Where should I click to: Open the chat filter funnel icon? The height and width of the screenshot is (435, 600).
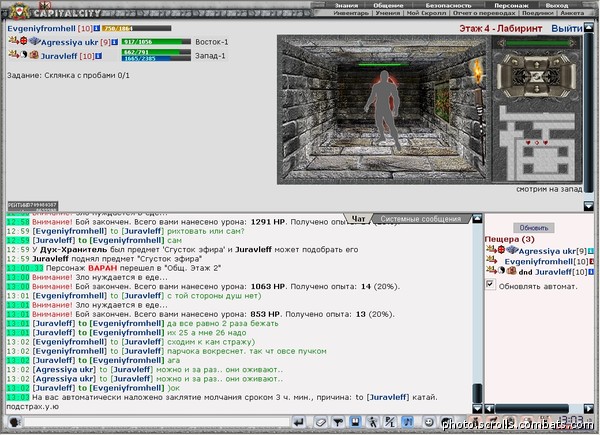tap(338, 422)
